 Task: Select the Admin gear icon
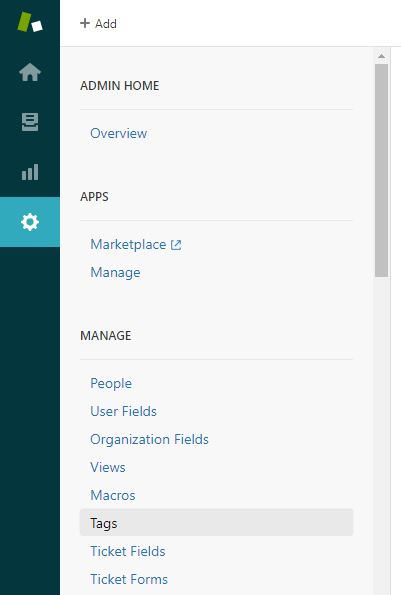[x=30, y=222]
